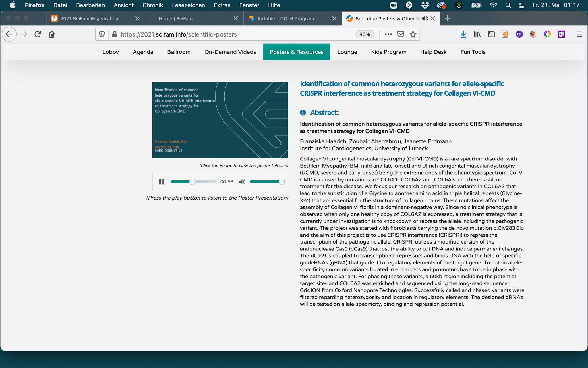Open the Agenda page
The width and height of the screenshot is (588, 368).
[143, 52]
